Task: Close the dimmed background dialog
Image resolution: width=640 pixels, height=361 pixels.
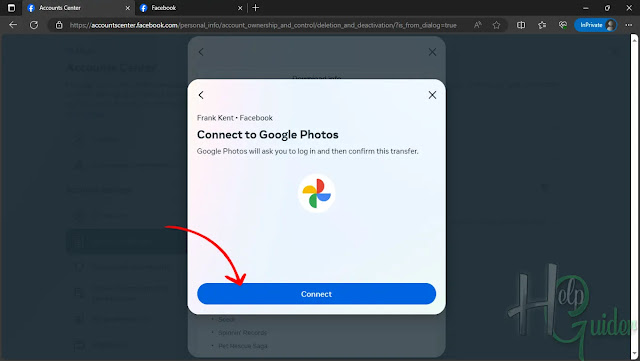Action: (x=432, y=52)
